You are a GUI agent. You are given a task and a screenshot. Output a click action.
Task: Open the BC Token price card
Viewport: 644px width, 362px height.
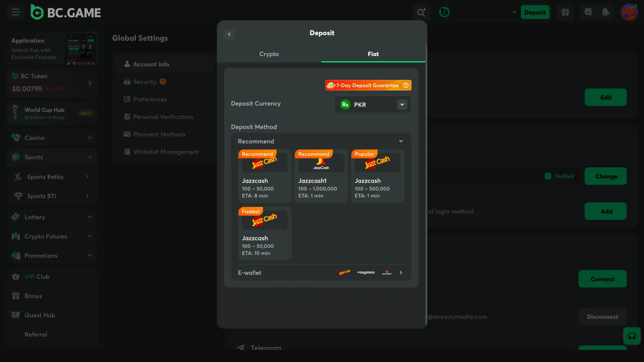tap(52, 83)
